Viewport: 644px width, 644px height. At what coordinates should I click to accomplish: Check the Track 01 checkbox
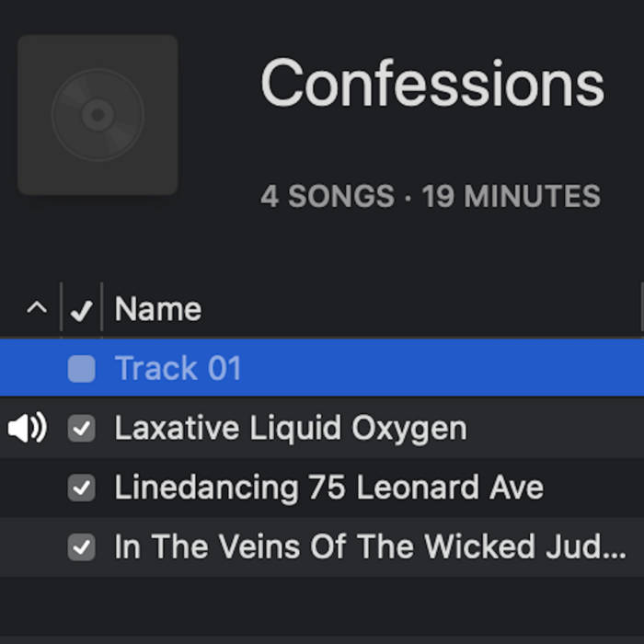82,369
